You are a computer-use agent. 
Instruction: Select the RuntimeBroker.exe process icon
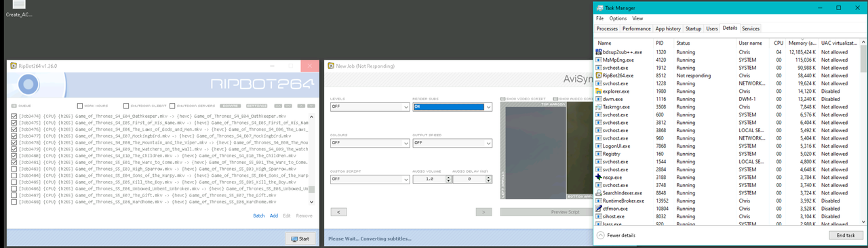click(x=598, y=201)
